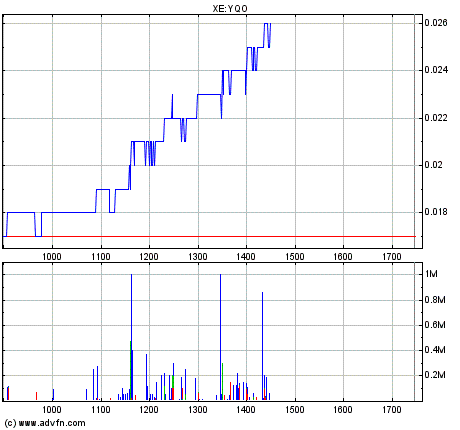Screen dimensions: 460x430
Task: Select the 0.018 price axis label
Action: pyautogui.click(x=436, y=212)
